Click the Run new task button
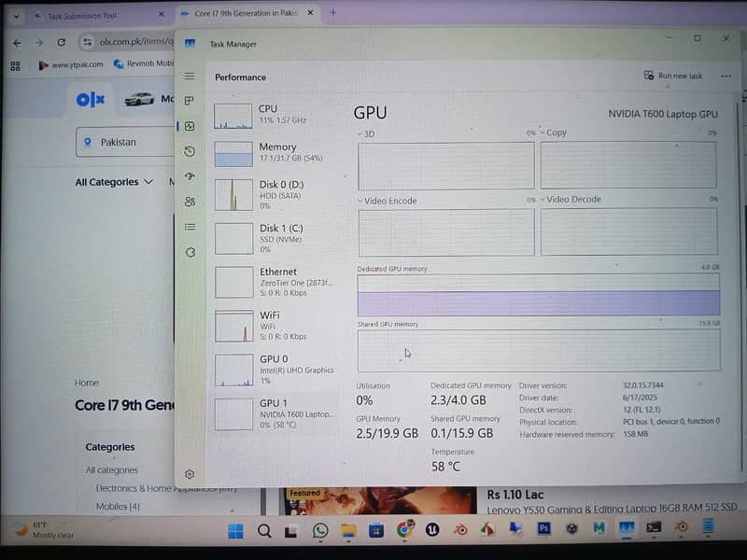The height and width of the screenshot is (560, 747). point(673,76)
